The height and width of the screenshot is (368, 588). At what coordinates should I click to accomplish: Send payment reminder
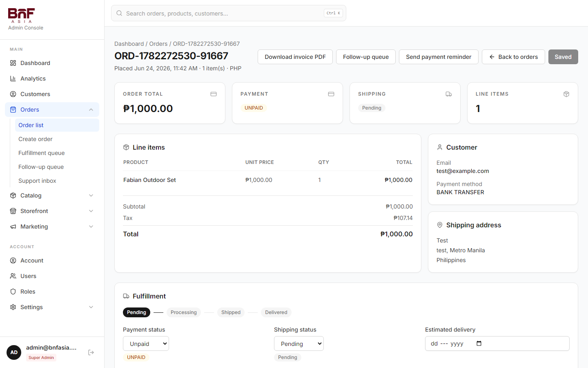[x=439, y=57]
